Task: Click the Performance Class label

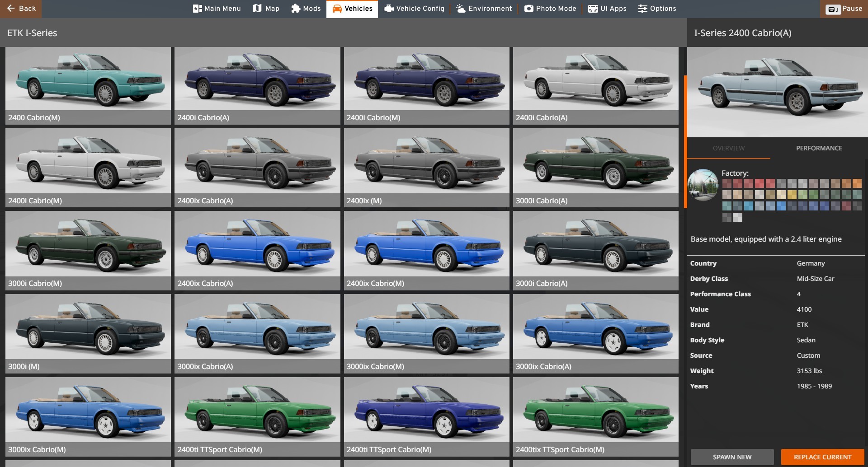Action: pos(720,294)
